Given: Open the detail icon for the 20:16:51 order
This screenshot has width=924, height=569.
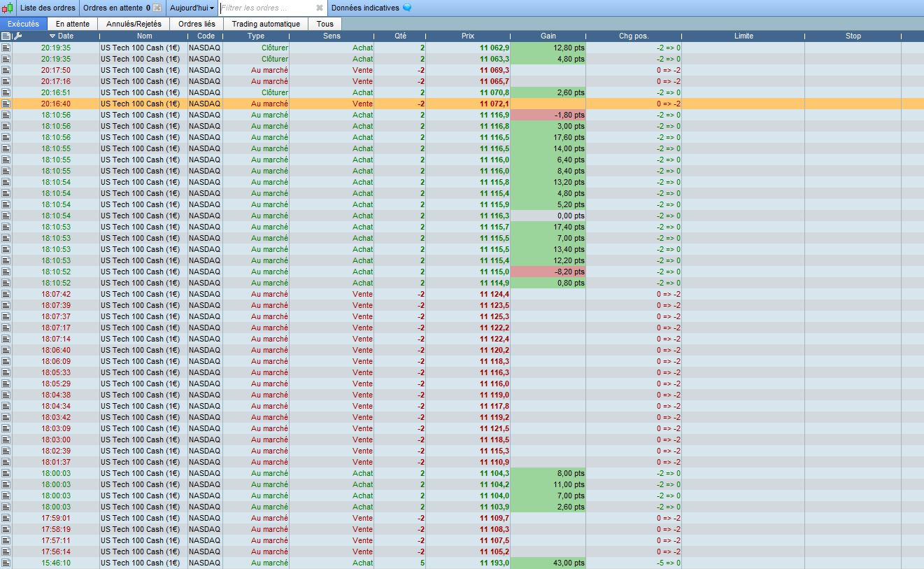Looking at the screenshot, I should pyautogui.click(x=6, y=92).
